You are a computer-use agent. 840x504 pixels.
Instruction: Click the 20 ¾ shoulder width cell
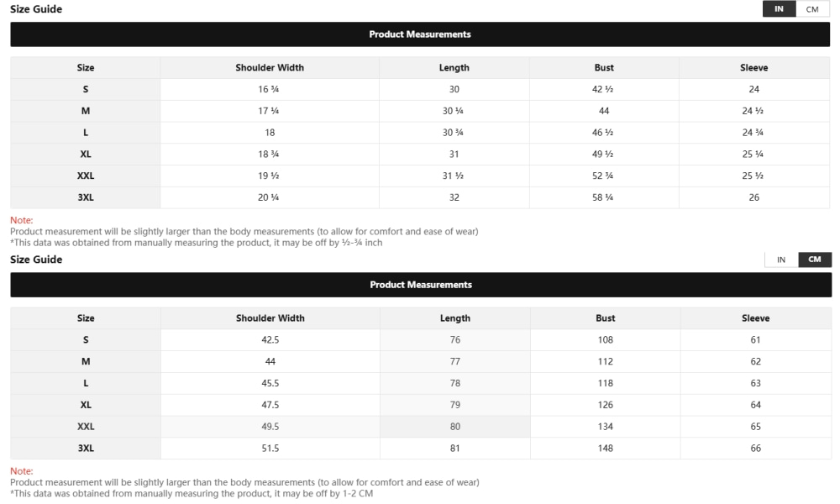tap(270, 197)
